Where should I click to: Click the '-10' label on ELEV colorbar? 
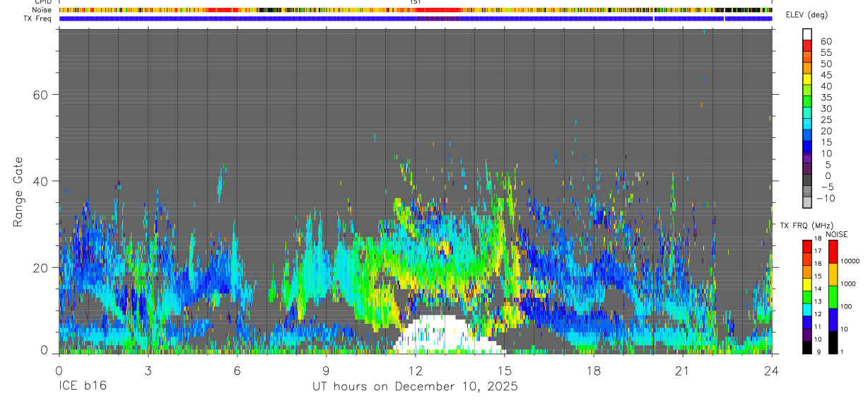point(824,199)
